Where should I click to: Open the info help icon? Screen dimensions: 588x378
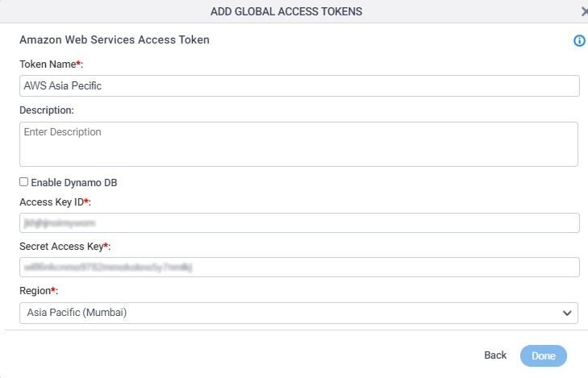[x=579, y=41]
